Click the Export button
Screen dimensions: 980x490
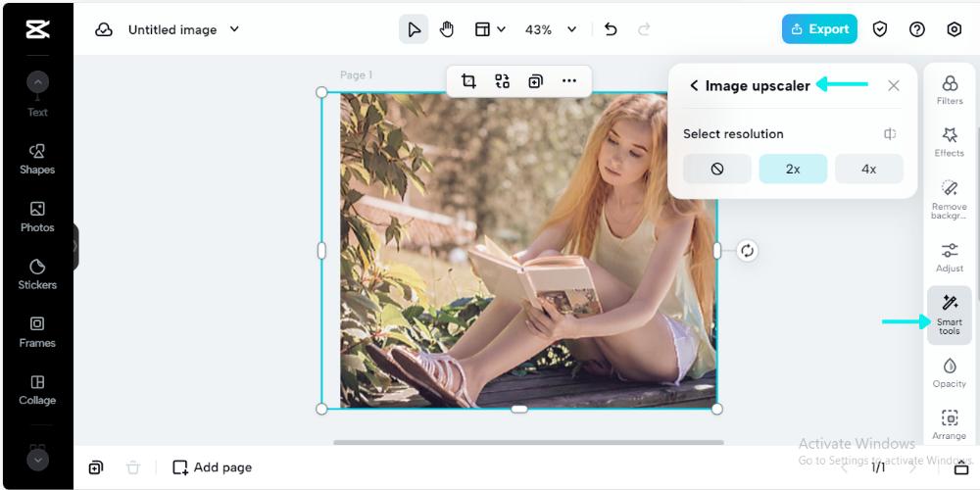(819, 29)
